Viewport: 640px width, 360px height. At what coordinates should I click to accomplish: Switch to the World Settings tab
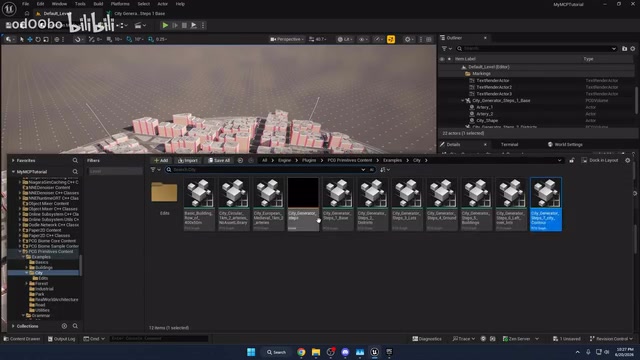coord(565,144)
